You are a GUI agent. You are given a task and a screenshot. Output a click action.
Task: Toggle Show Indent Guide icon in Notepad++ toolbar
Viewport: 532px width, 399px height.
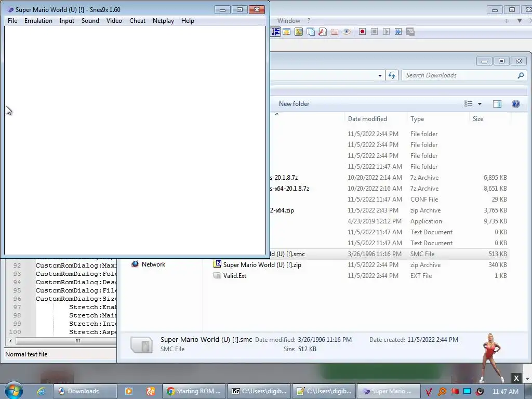276,32
